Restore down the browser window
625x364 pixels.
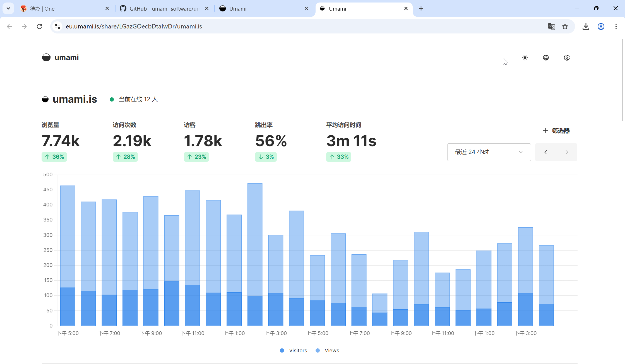pyautogui.click(x=596, y=8)
